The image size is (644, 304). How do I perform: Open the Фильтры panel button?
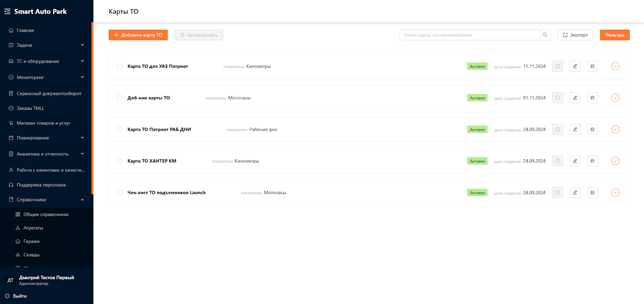[x=615, y=35]
